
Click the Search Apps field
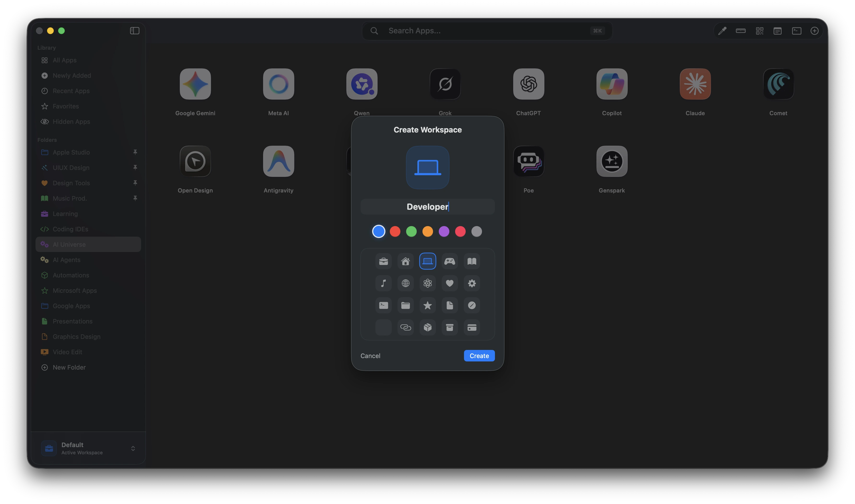[487, 31]
